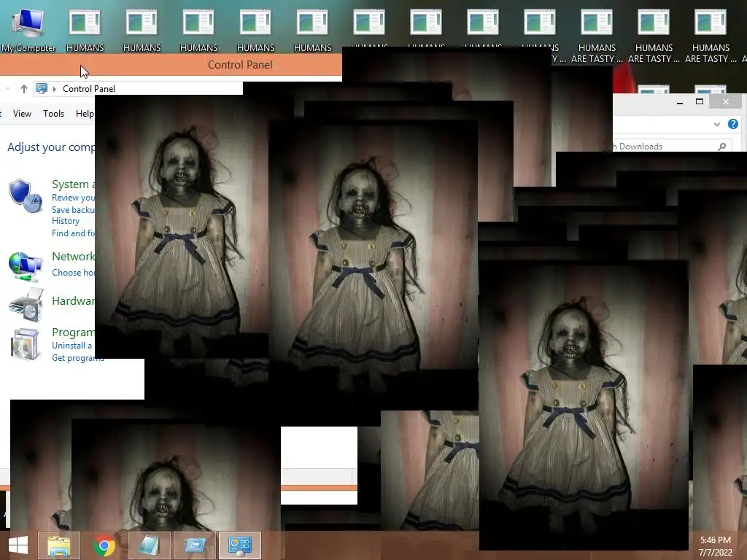Maximize the Downloads window
The image size is (747, 560).
click(x=700, y=101)
